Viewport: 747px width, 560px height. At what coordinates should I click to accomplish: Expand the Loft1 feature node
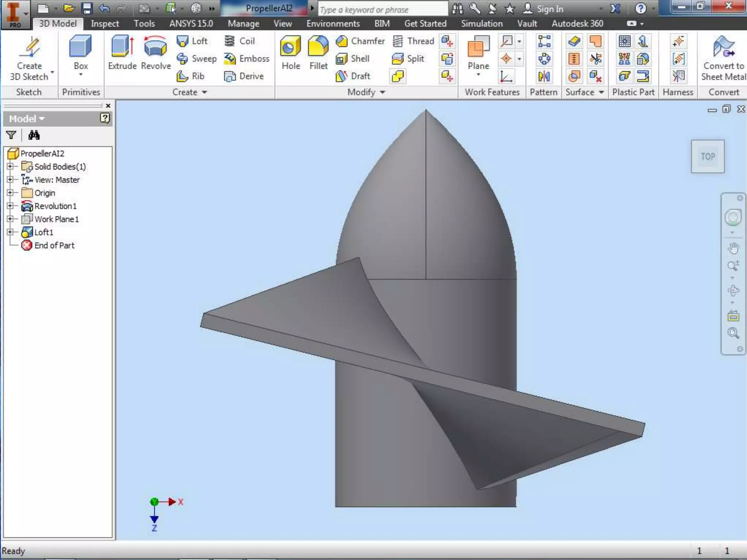pyautogui.click(x=10, y=232)
